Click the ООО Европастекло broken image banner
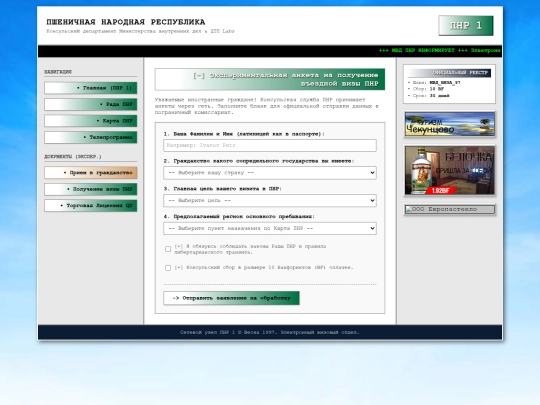This screenshot has height=405, width=540. (449, 209)
